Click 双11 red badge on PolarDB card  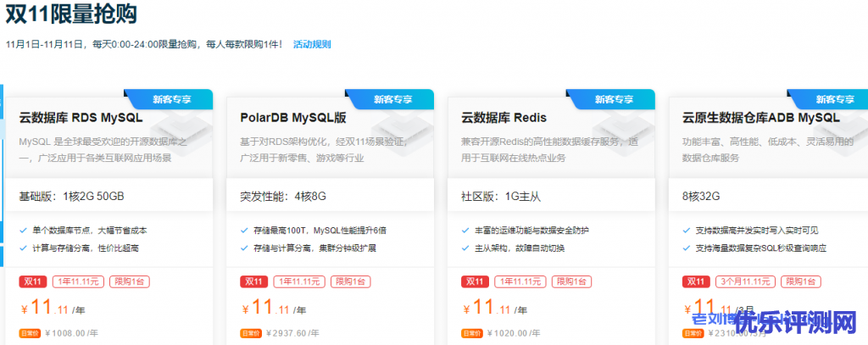click(254, 281)
